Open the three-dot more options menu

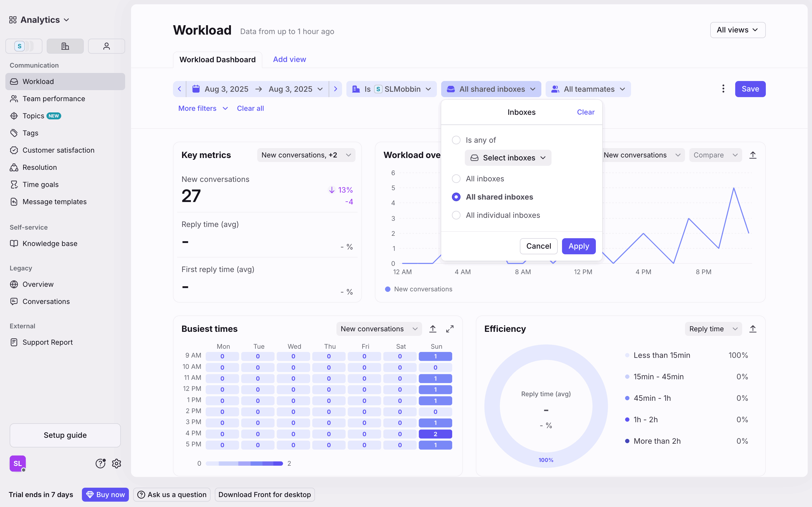pyautogui.click(x=723, y=89)
